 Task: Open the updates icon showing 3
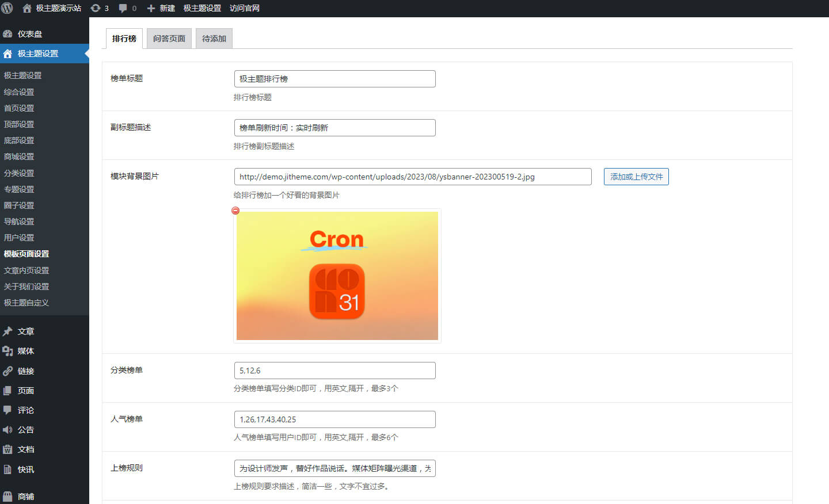[96, 8]
